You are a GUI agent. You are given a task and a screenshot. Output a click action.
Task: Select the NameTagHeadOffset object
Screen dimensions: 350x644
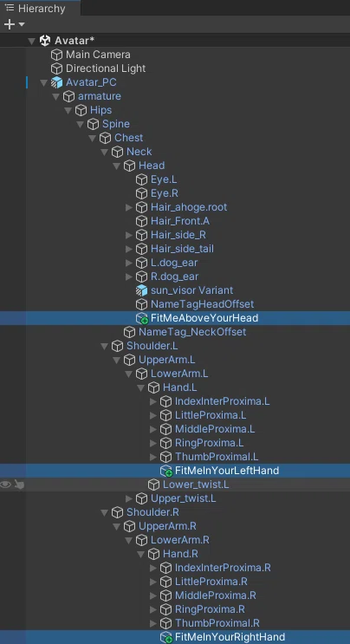[202, 304]
